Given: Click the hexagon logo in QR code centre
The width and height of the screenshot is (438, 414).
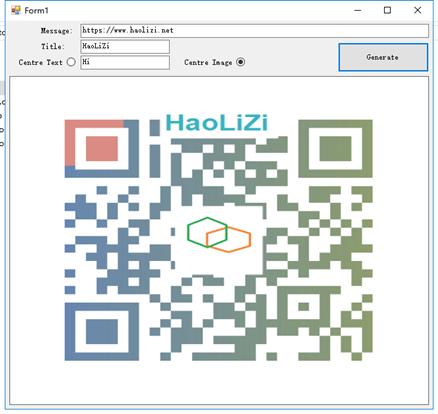Looking at the screenshot, I should [x=219, y=235].
